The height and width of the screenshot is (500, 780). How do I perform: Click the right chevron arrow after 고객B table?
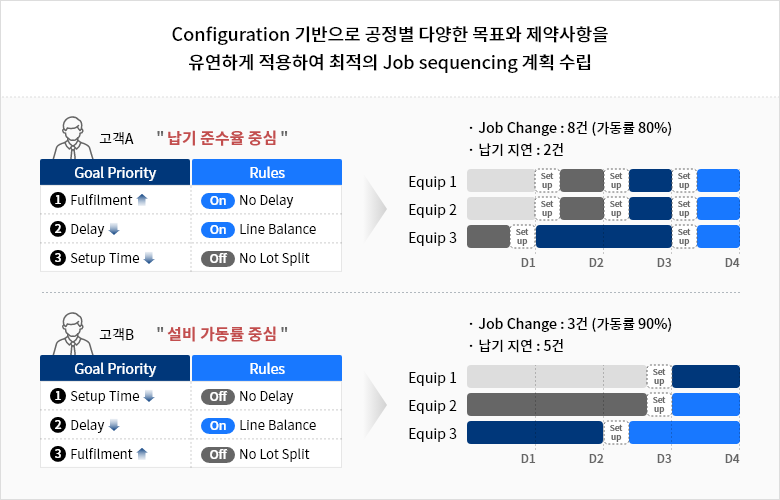(375, 404)
